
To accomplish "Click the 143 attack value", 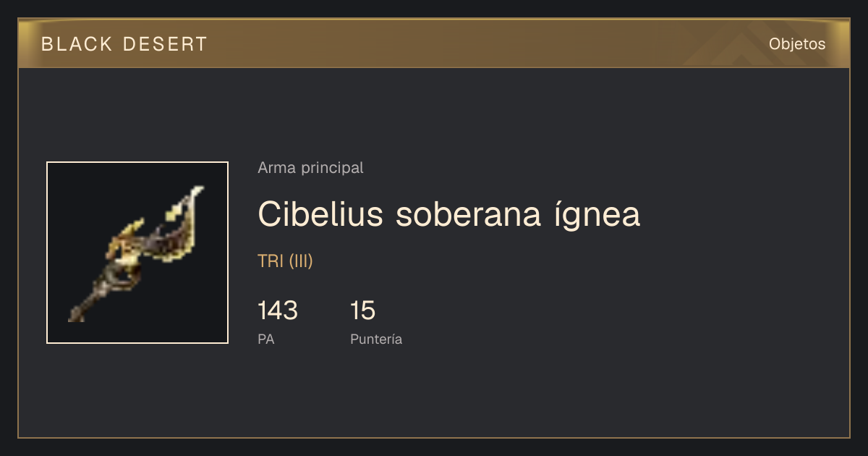I will 278,311.
